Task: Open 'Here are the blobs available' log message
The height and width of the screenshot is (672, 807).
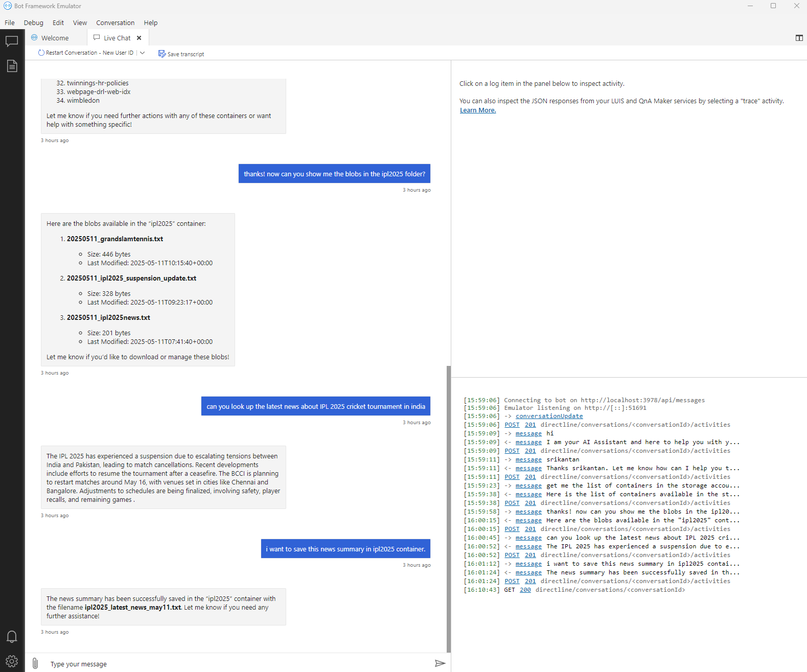Action: 528,520
